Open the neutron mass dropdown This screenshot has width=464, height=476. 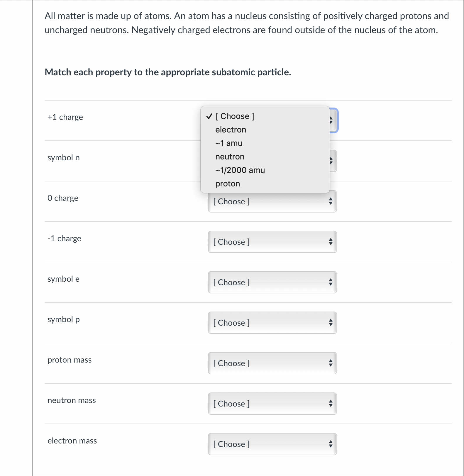click(272, 404)
